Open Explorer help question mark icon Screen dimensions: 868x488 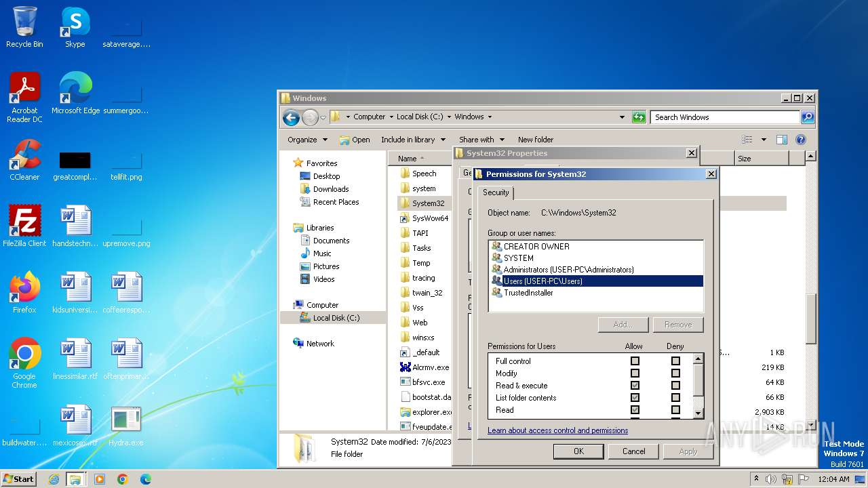click(x=800, y=140)
